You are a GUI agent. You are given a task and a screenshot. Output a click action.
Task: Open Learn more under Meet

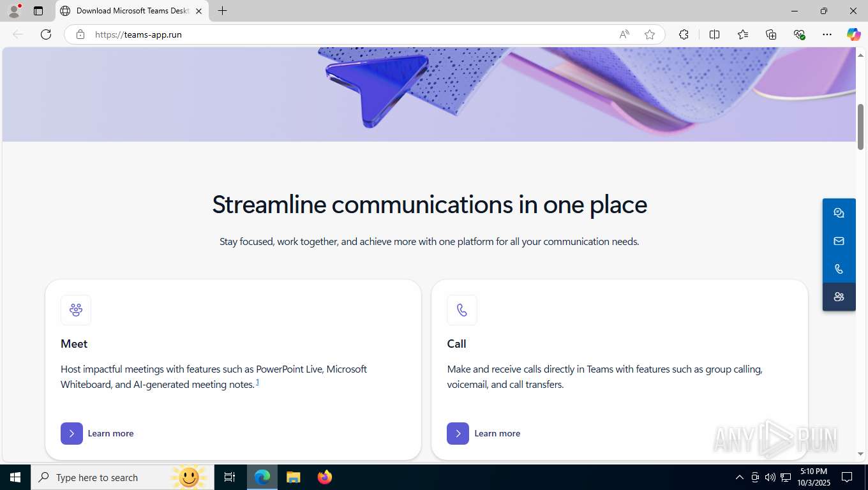pos(111,433)
